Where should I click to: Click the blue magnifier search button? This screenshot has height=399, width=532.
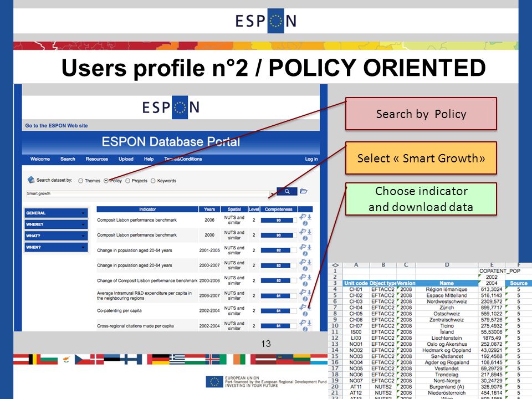(287, 191)
